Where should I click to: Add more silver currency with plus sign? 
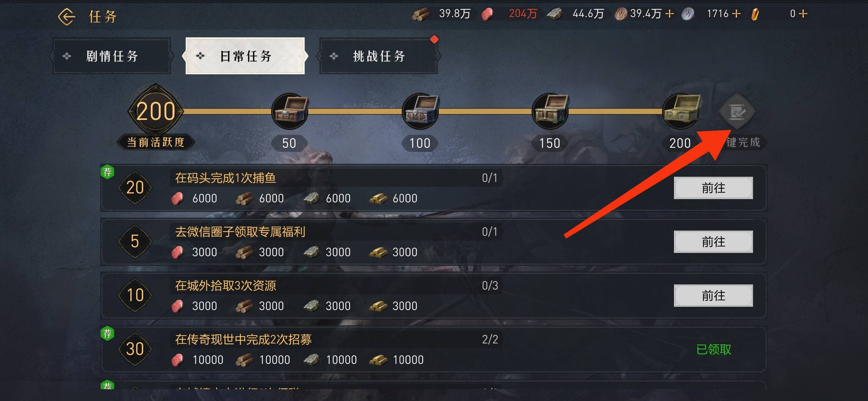pyautogui.click(x=736, y=14)
